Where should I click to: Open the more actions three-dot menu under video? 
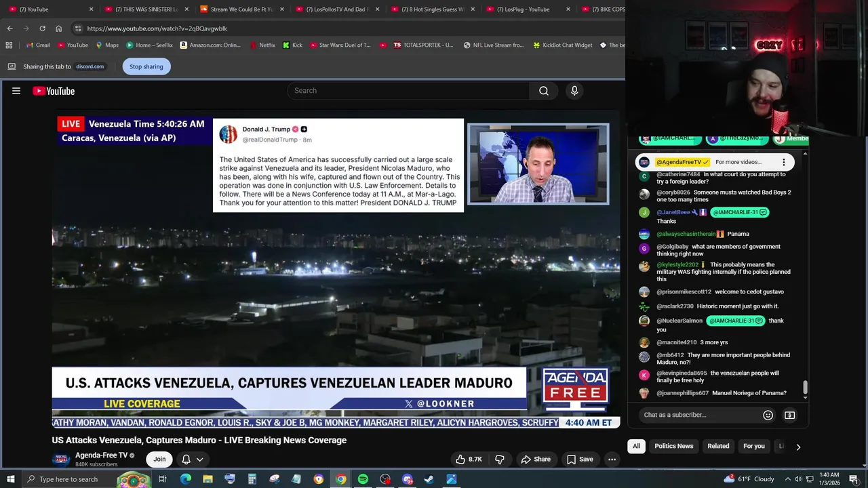[612, 459]
